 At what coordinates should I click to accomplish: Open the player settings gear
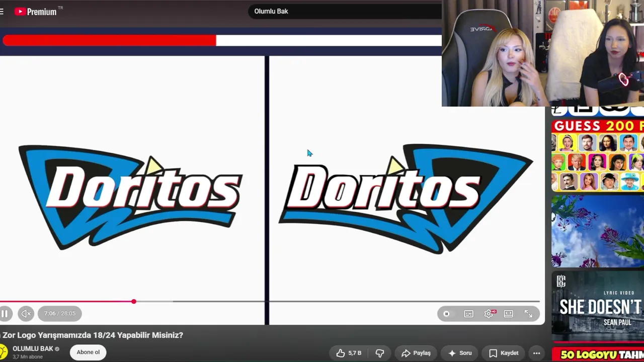pyautogui.click(x=489, y=314)
